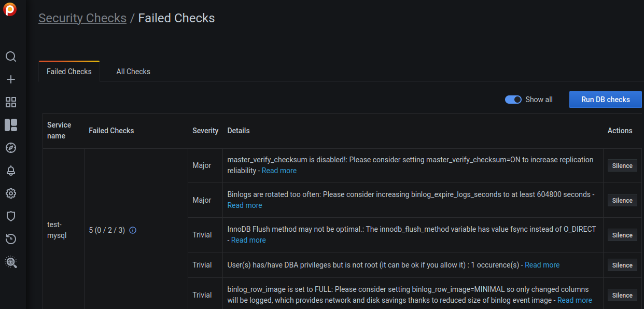Open the failed checks count info icon
This screenshot has width=644, height=309.
pos(132,230)
